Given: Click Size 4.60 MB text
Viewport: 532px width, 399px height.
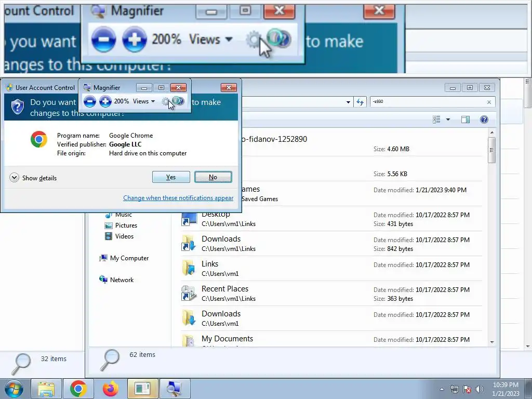Looking at the screenshot, I should [x=392, y=149].
